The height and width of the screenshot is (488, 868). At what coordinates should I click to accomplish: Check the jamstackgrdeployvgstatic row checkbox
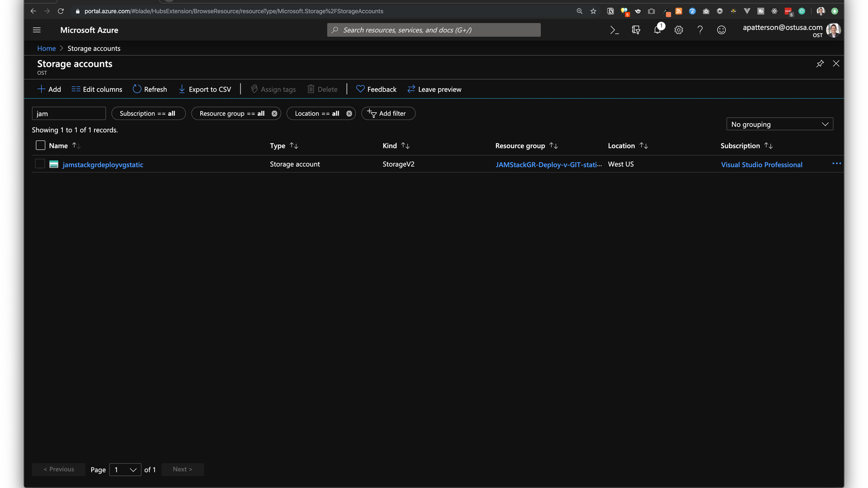coord(40,164)
